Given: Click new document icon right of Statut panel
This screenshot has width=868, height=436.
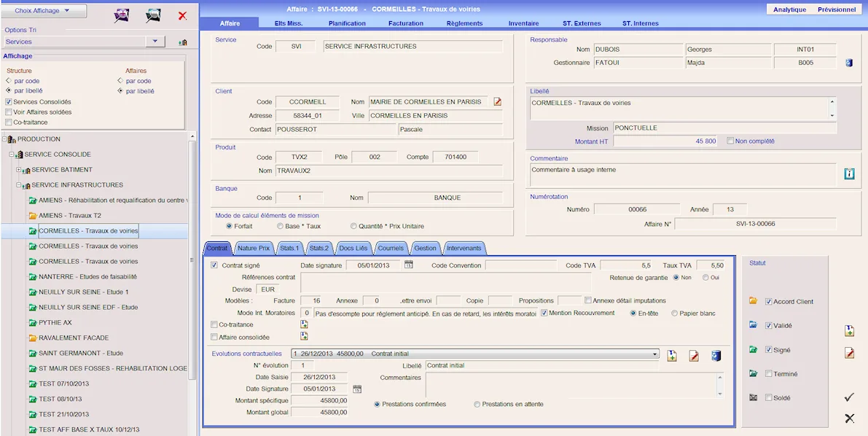Looking at the screenshot, I should coord(850,331).
